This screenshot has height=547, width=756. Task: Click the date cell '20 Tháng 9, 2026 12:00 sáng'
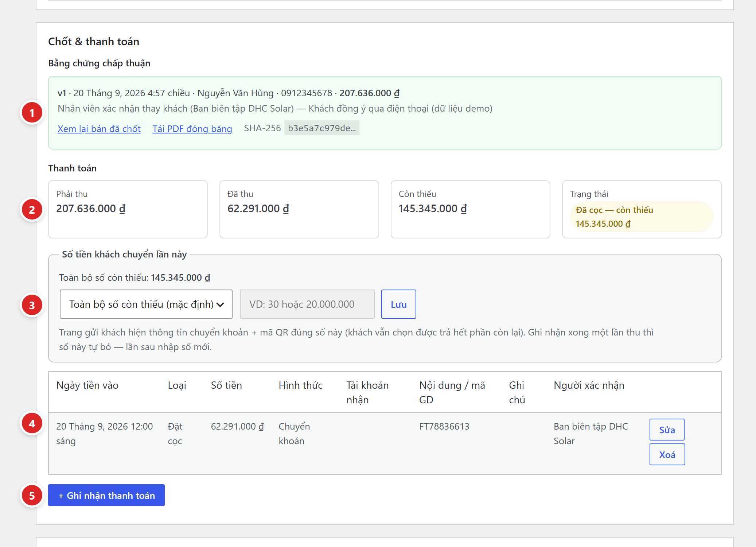point(105,434)
